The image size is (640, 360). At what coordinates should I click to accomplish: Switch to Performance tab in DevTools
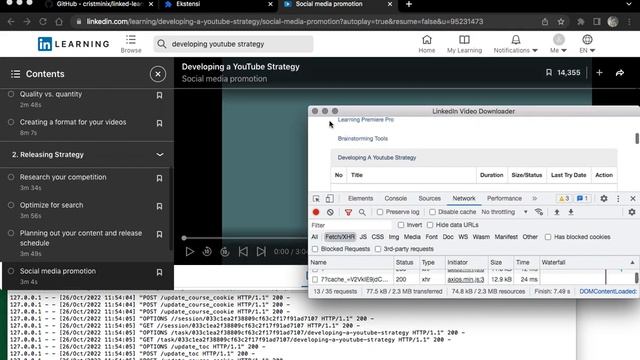[x=504, y=198]
